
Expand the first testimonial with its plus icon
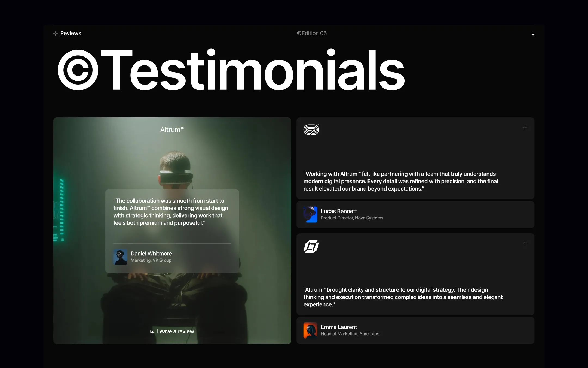[x=525, y=127]
